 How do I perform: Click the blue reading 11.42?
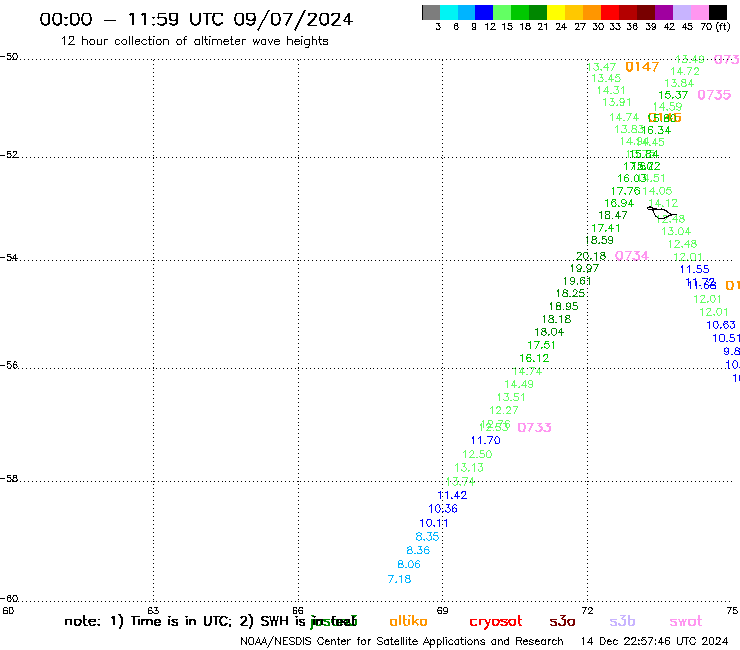(452, 495)
